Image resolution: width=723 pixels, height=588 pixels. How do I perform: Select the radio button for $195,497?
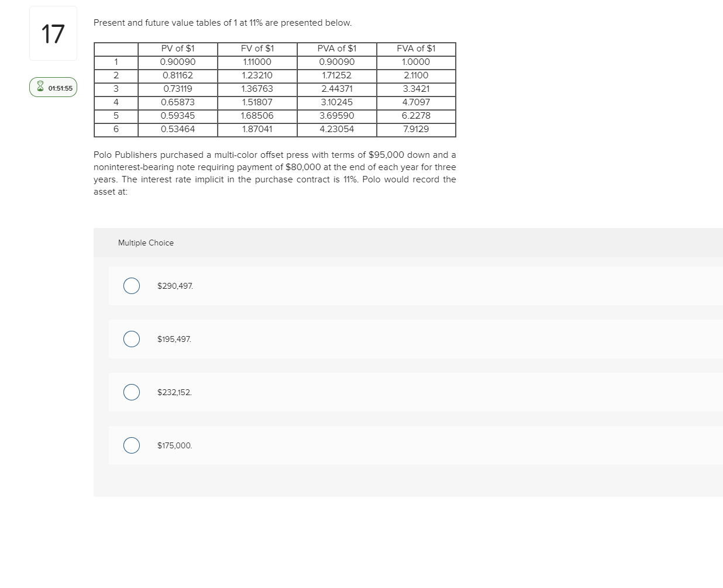(131, 339)
